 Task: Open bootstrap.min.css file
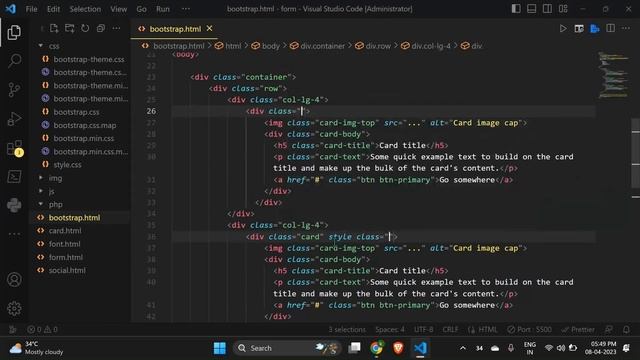(x=84, y=138)
